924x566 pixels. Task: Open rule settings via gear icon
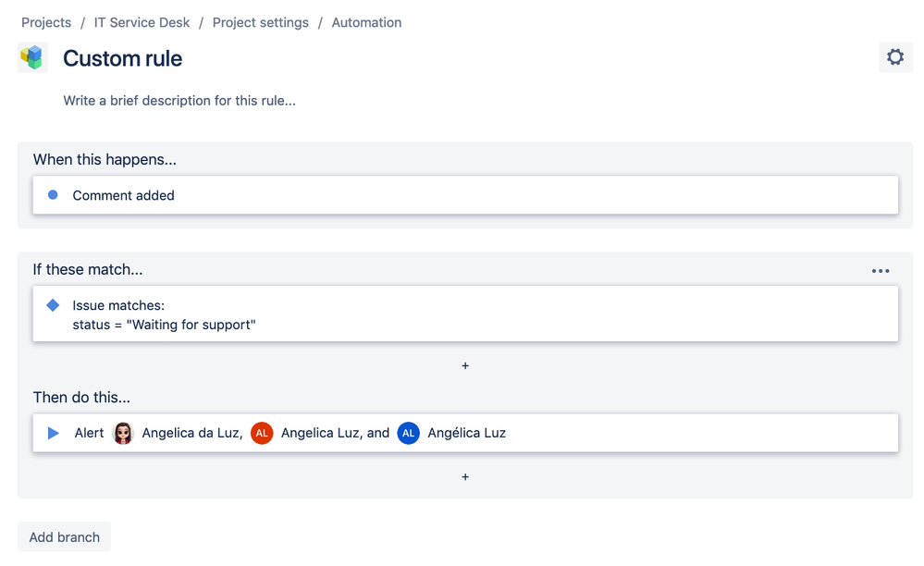click(x=894, y=56)
